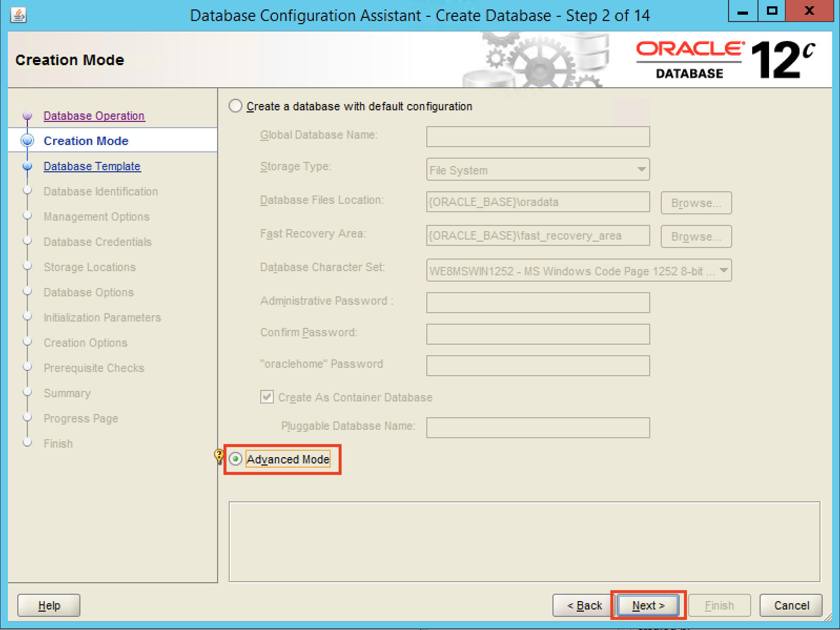
Task: Click the empty message area below Advanced Mode
Action: [525, 542]
